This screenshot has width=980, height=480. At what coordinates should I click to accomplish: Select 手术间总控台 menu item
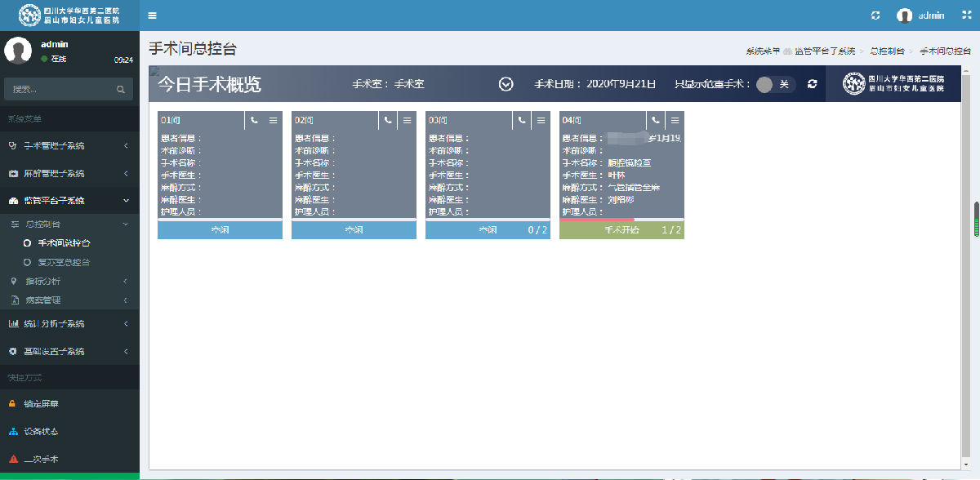tap(64, 242)
